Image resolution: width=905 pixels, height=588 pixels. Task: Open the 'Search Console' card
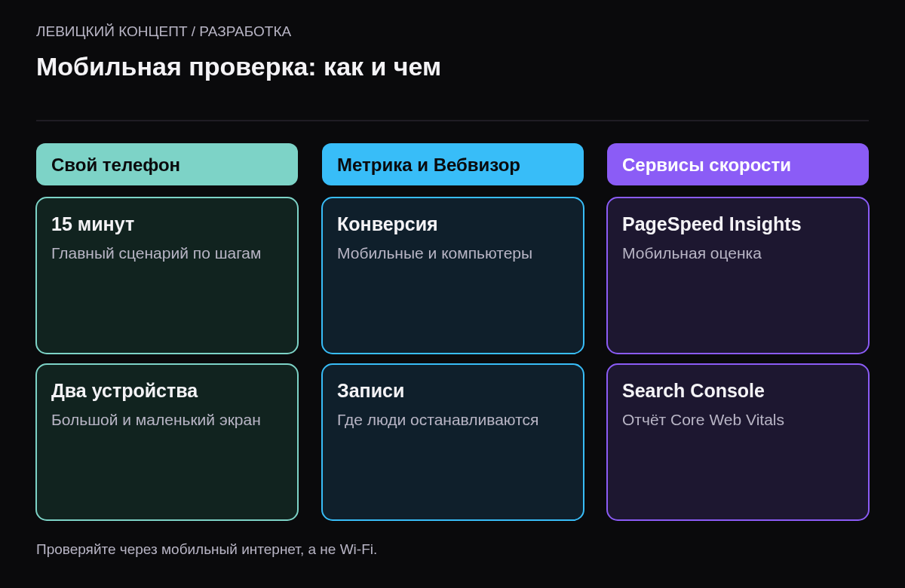(738, 442)
